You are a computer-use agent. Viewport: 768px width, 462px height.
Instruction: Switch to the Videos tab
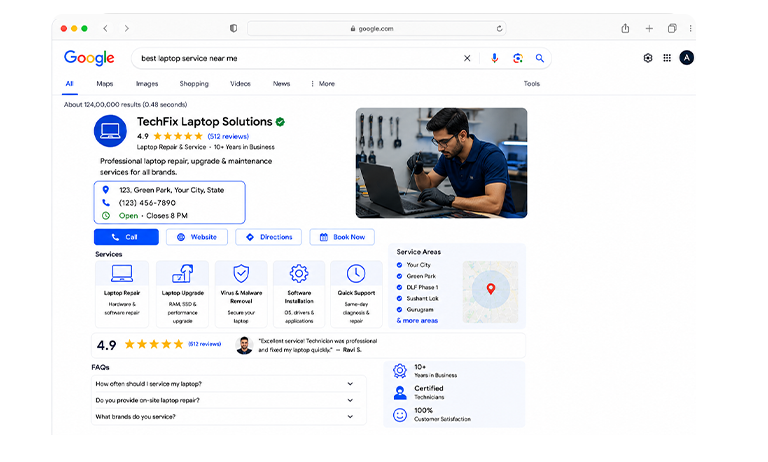click(x=240, y=84)
